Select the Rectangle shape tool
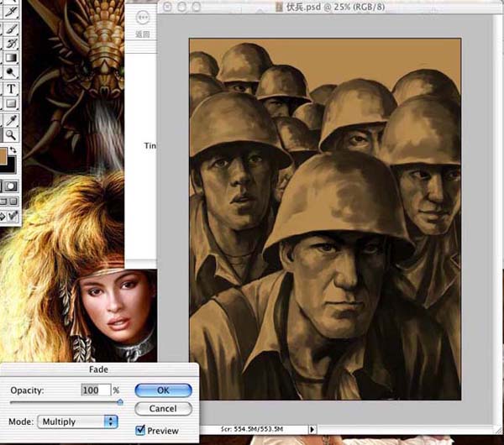Screen dimensions: 504x445 [11, 103]
